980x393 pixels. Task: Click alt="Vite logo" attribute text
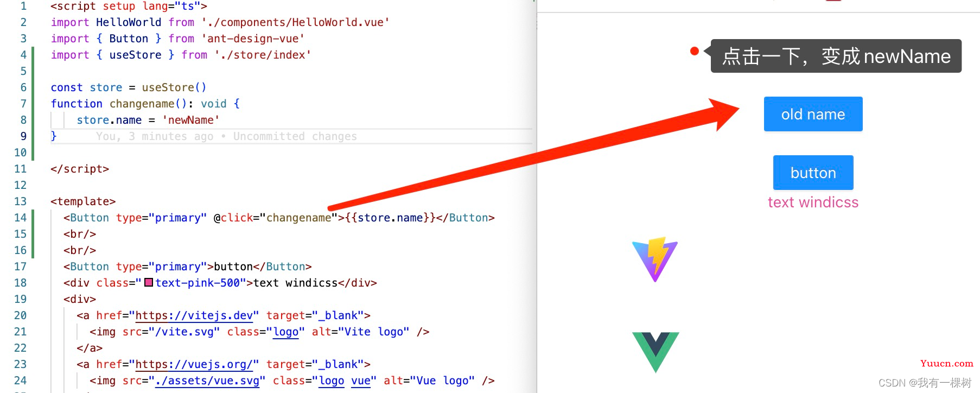tap(360, 332)
